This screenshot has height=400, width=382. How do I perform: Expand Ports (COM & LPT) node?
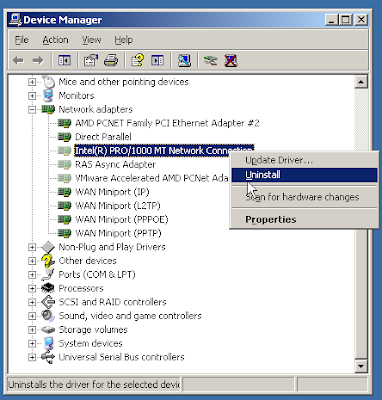click(32, 275)
